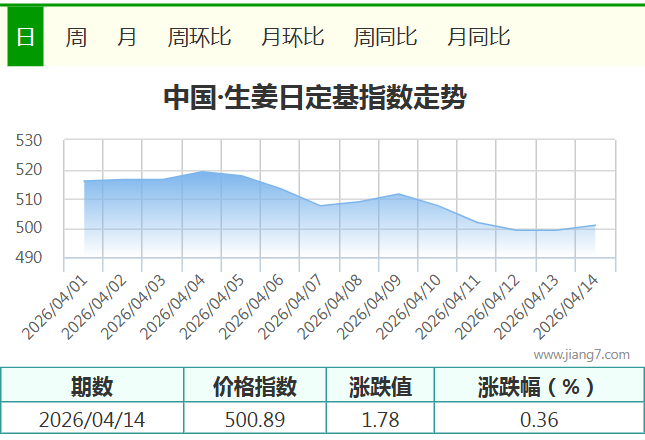The width and height of the screenshot is (645, 440).
Task: Open the 月环比 tab
Action: pyautogui.click(x=292, y=37)
